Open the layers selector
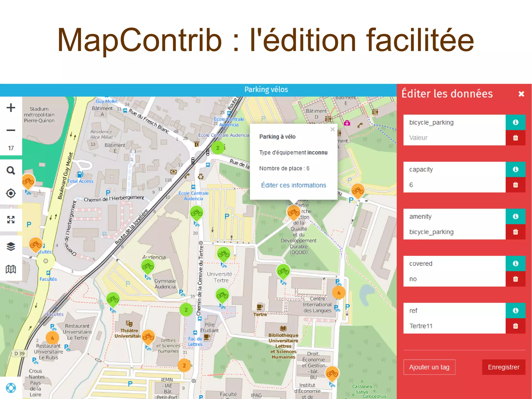Image resolution: width=532 pixels, height=399 pixels. (11, 246)
